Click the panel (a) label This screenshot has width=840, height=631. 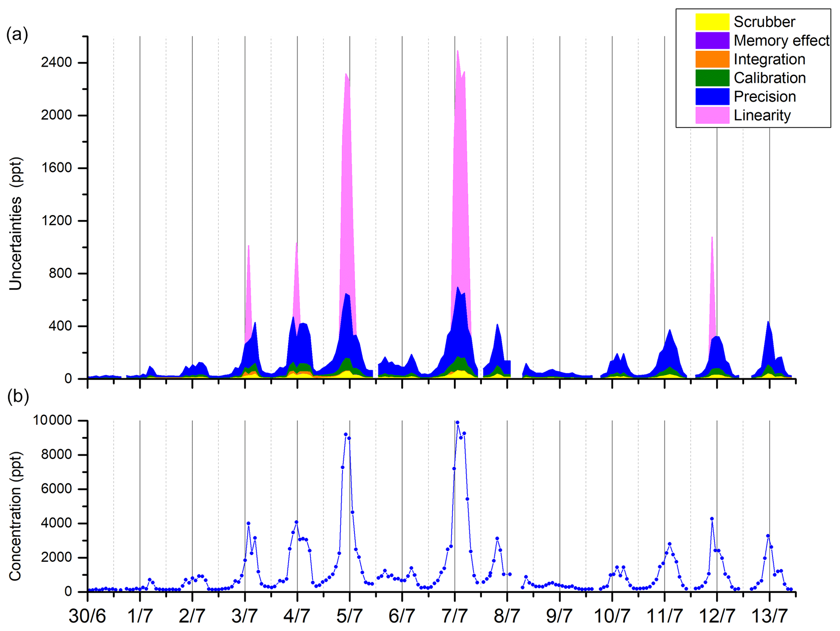(x=17, y=35)
